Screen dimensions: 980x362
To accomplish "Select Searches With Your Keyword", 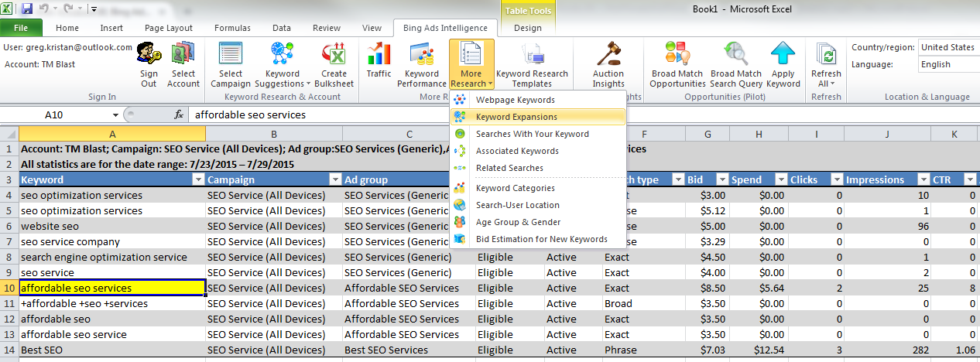I will [x=538, y=134].
